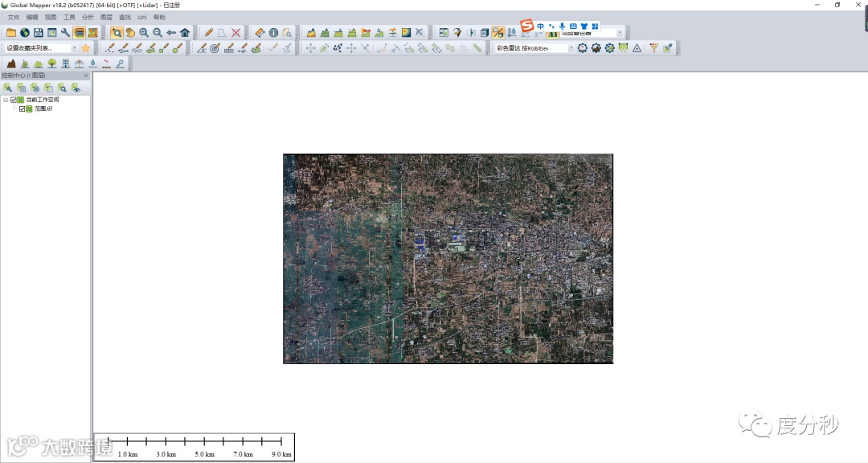
Task: Collapse the 当前工作空间 tree node
Action: (x=5, y=100)
